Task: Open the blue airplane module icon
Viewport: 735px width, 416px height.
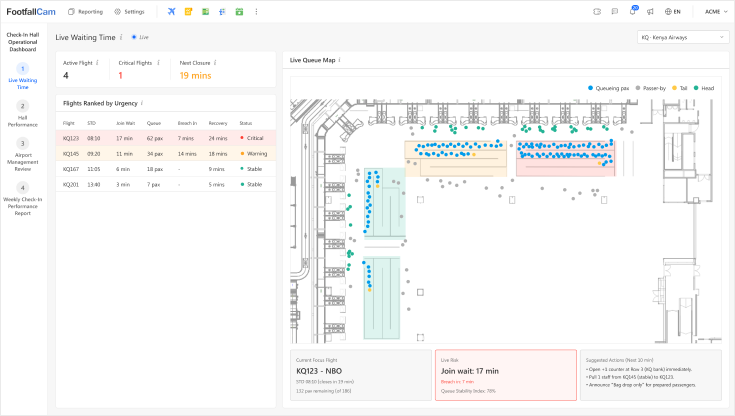Action: (x=172, y=12)
